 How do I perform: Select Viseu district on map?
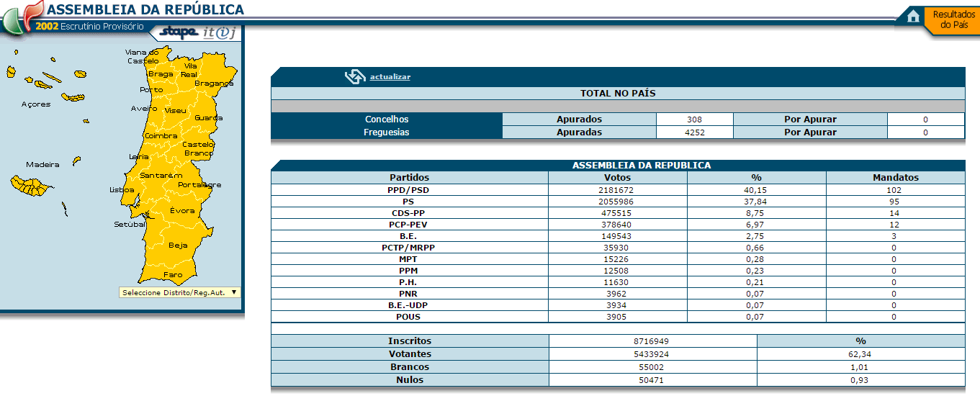coord(176,111)
